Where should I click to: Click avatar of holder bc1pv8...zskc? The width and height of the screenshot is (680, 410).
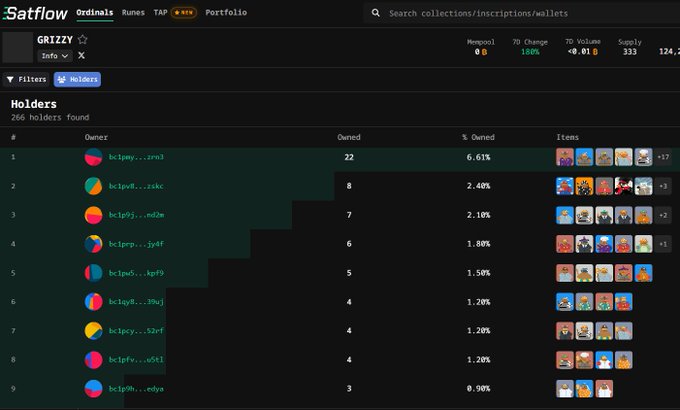tap(93, 186)
